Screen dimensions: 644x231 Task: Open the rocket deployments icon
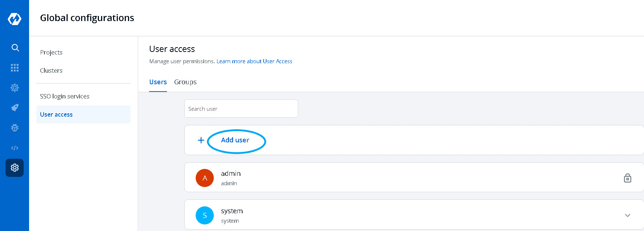pos(15,108)
